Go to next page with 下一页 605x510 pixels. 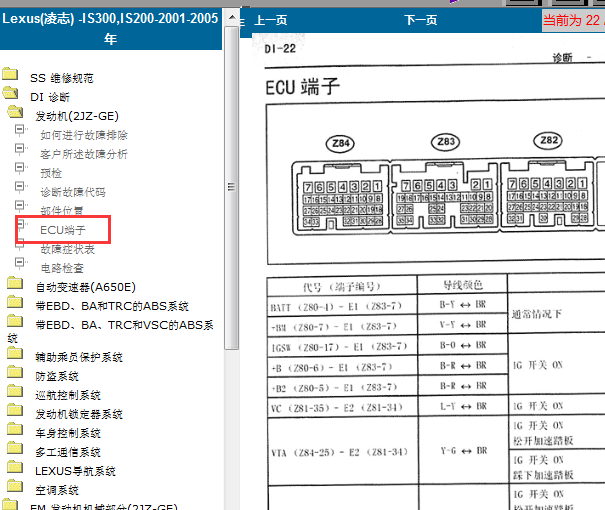point(421,20)
